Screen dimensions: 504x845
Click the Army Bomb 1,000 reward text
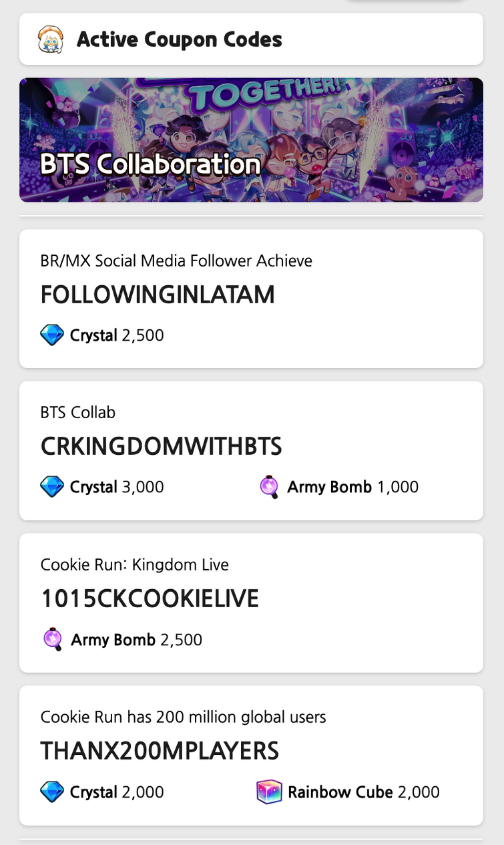tap(352, 487)
